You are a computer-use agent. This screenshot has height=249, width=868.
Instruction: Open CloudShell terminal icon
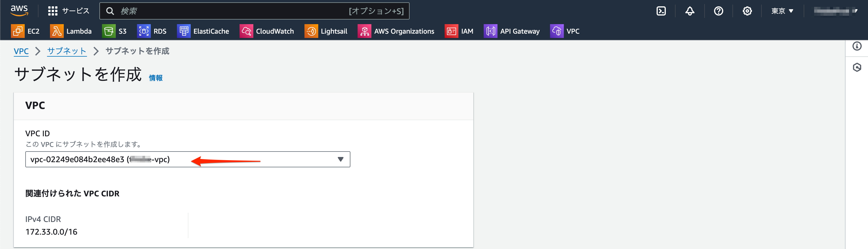click(x=661, y=11)
